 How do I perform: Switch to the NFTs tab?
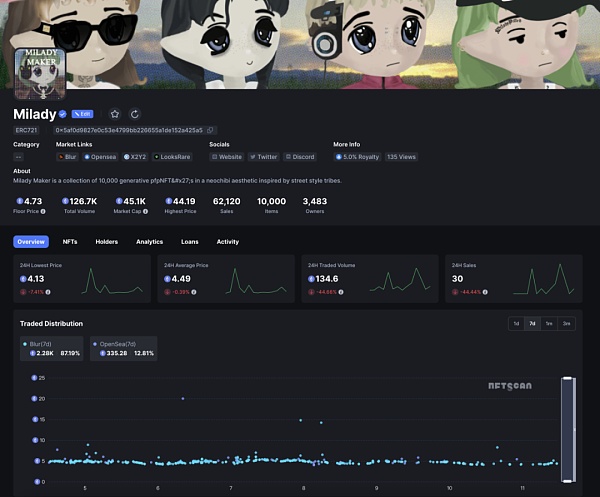(70, 242)
